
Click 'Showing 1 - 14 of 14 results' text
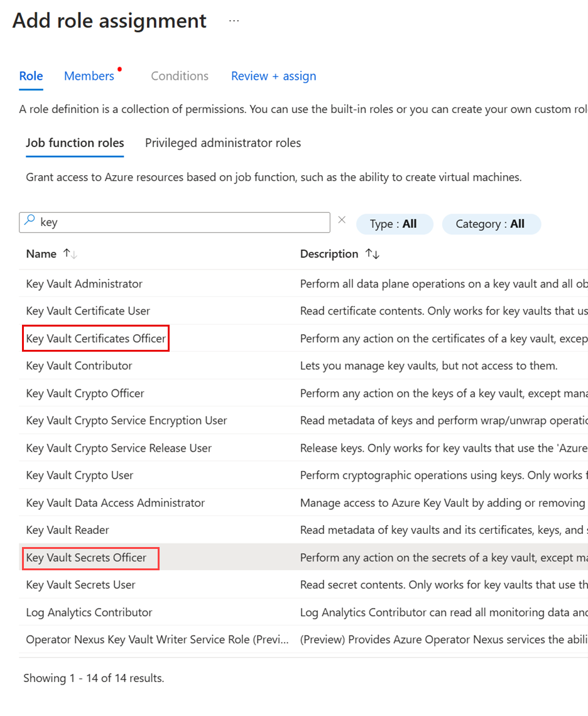point(94,678)
